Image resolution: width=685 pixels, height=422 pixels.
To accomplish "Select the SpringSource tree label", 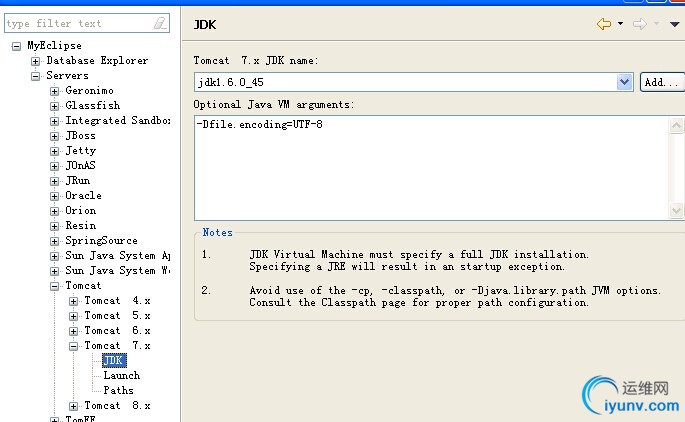I will click(x=101, y=240).
